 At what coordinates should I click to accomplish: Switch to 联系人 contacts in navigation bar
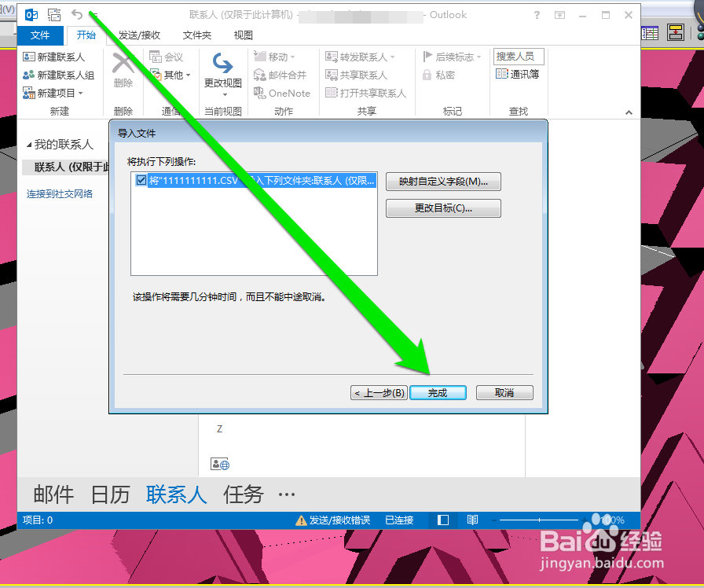pyautogui.click(x=177, y=494)
